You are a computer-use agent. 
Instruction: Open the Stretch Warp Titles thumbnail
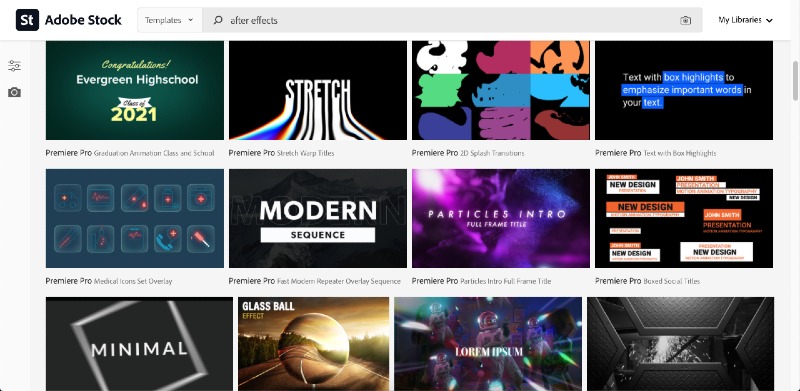tap(318, 90)
